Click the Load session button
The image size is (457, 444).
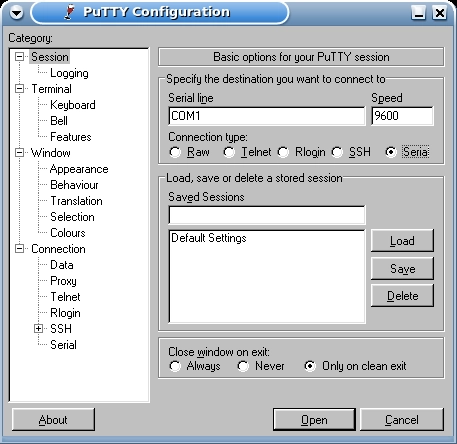click(x=402, y=241)
